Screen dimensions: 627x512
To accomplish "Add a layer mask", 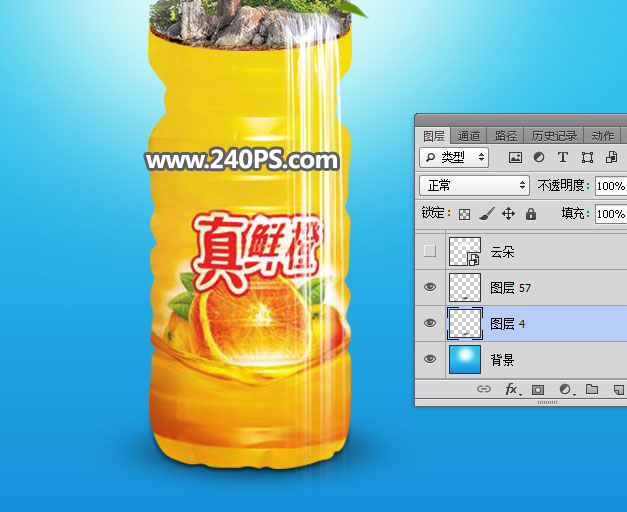I will [538, 389].
